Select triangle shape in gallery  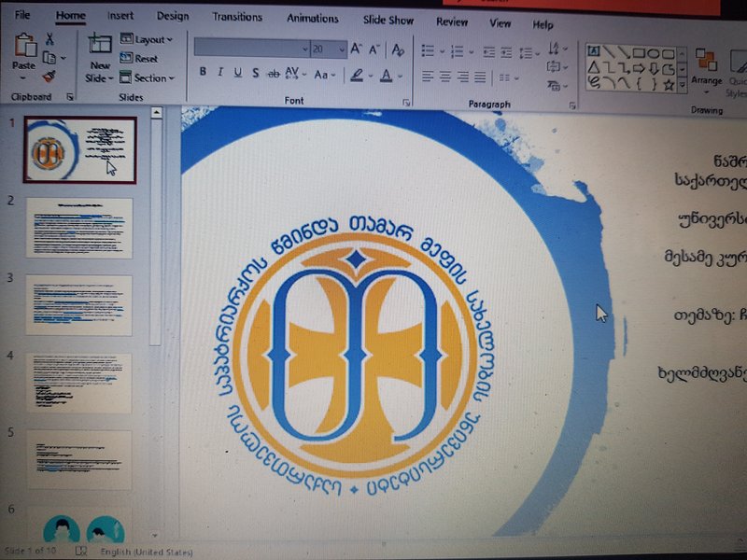pyautogui.click(x=594, y=67)
